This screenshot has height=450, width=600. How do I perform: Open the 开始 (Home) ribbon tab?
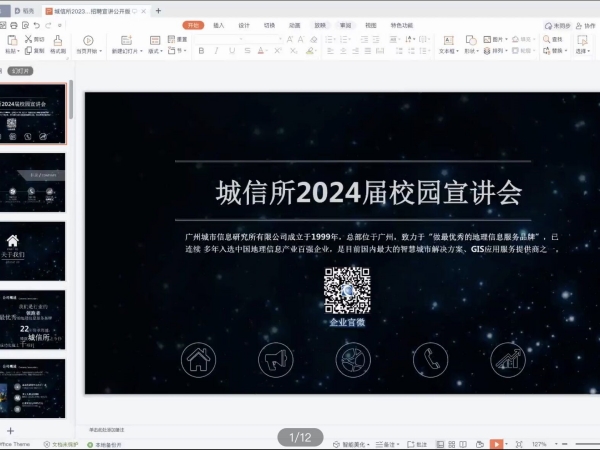tap(193, 25)
